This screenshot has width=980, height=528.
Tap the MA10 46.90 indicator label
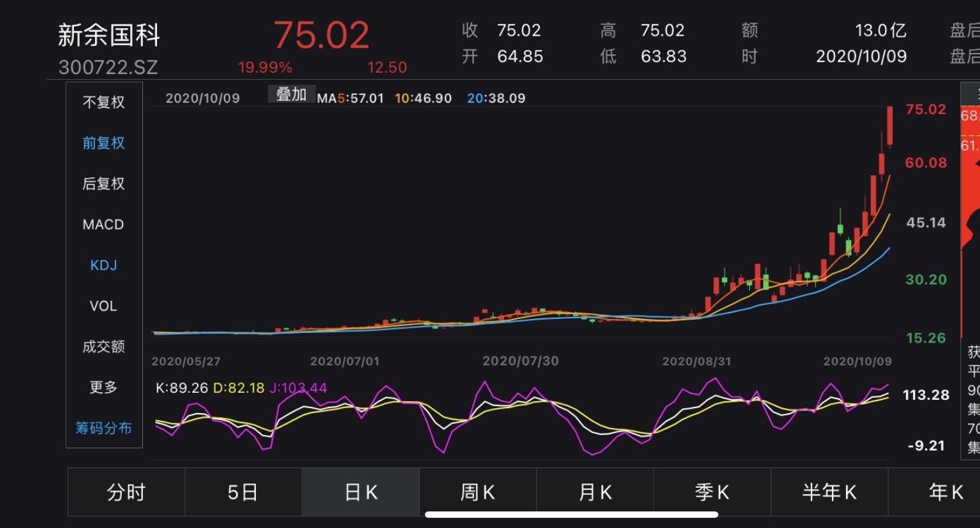point(423,98)
